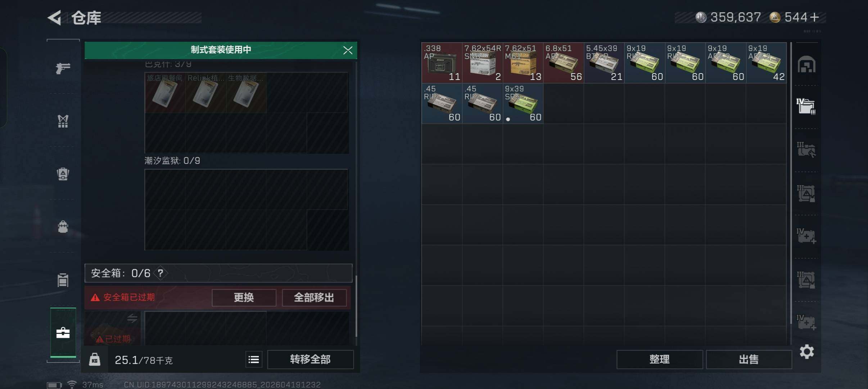
Task: Click the safe box help question mark
Action: click(x=161, y=273)
